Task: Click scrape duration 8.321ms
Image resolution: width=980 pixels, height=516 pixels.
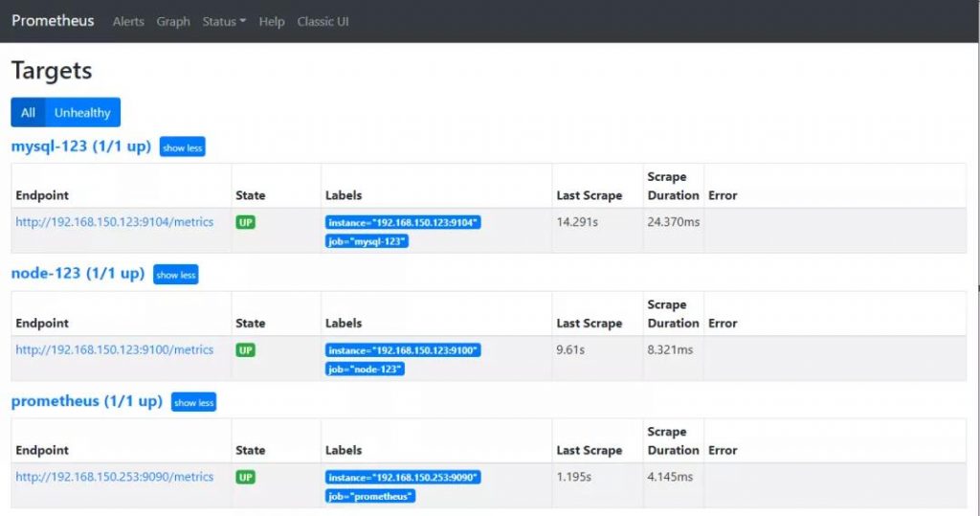Action: point(670,349)
